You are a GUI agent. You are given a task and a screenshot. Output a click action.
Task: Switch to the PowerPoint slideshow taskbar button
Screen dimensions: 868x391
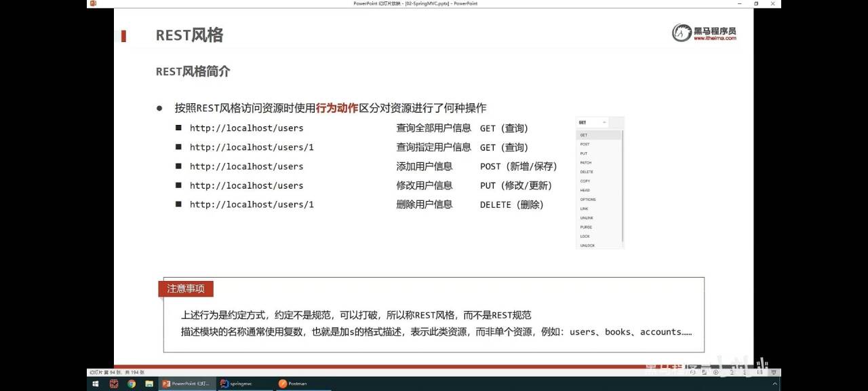click(x=186, y=384)
